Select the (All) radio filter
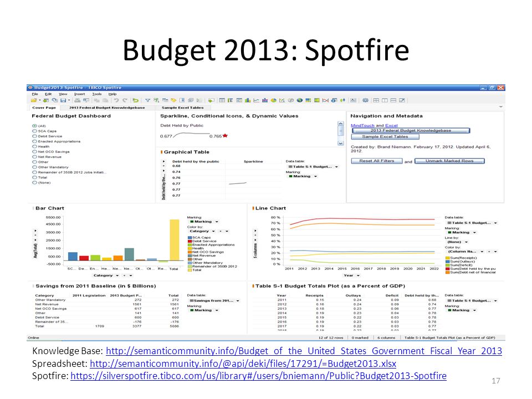The width and height of the screenshot is (532, 399). tap(34, 126)
